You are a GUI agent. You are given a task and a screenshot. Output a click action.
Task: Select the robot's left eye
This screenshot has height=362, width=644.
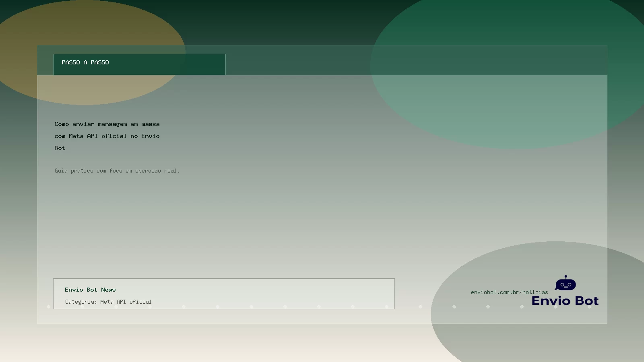click(562, 285)
